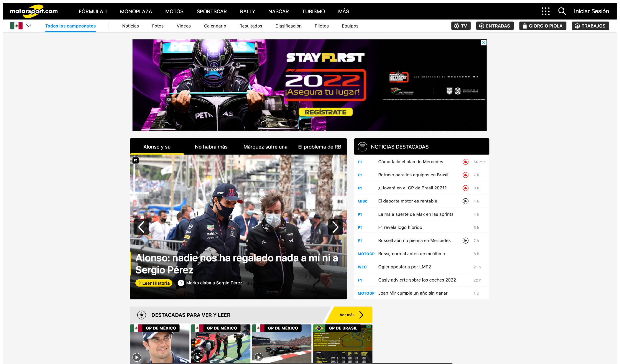Open the search magnifier icon

click(562, 11)
